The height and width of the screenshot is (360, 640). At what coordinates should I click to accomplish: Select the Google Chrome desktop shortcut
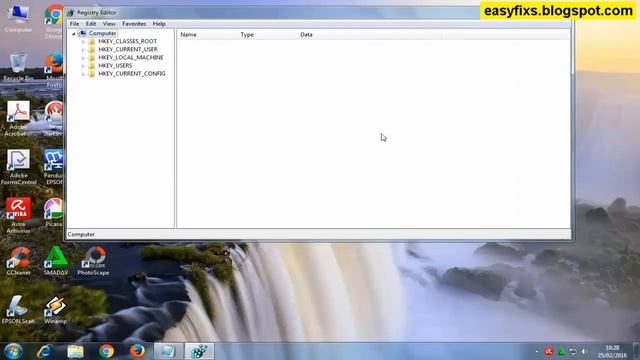pyautogui.click(x=54, y=22)
